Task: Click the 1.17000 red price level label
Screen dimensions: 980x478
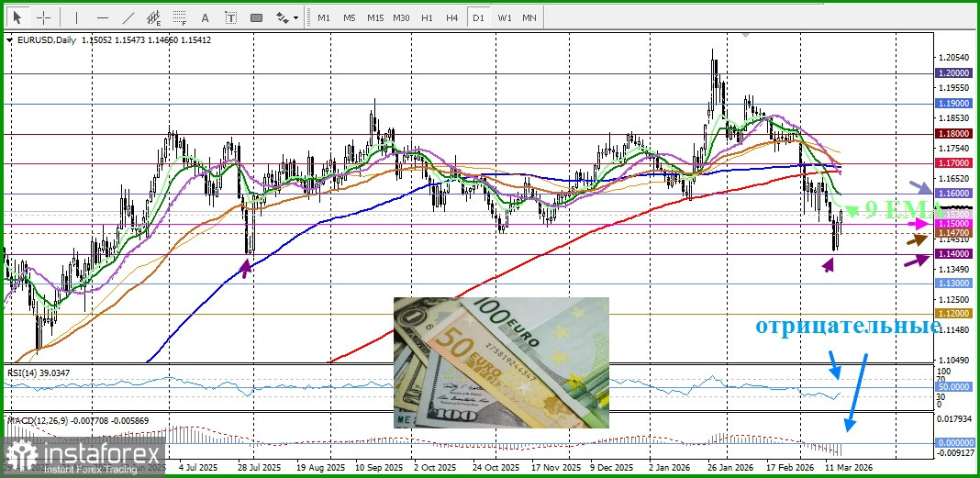Action: pyautogui.click(x=952, y=163)
